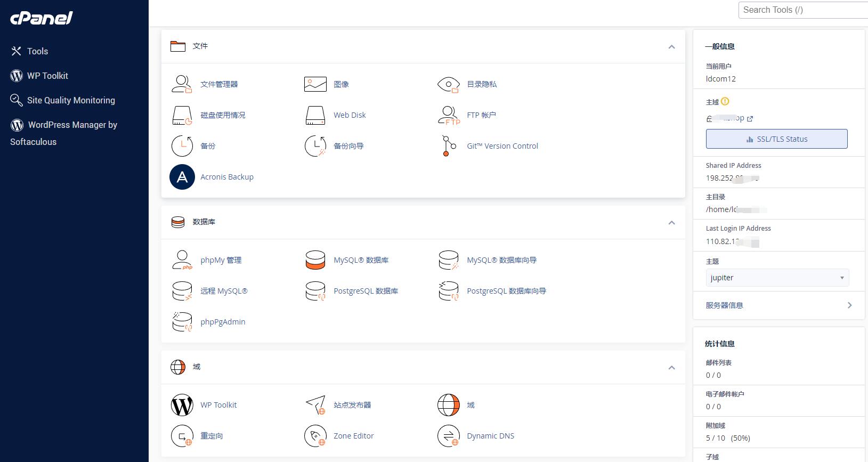Collapse the 域 section
This screenshot has height=462, width=868.
pyautogui.click(x=671, y=368)
